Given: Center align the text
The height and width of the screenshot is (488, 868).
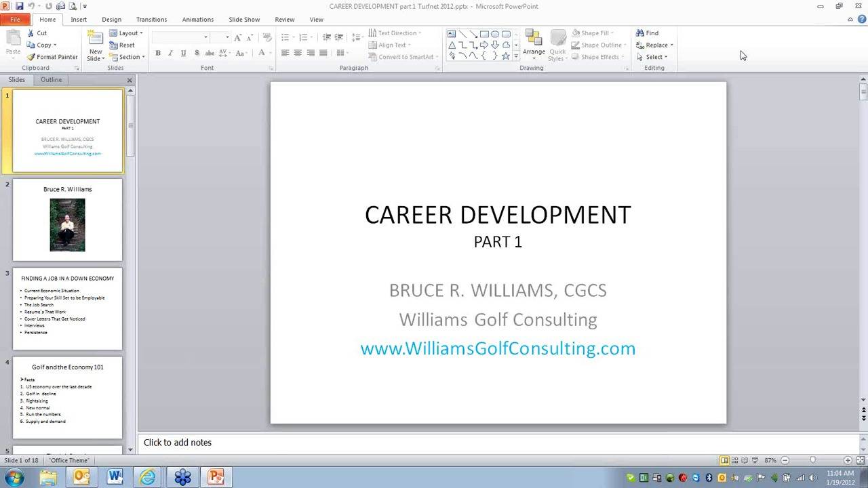Looking at the screenshot, I should 298,53.
